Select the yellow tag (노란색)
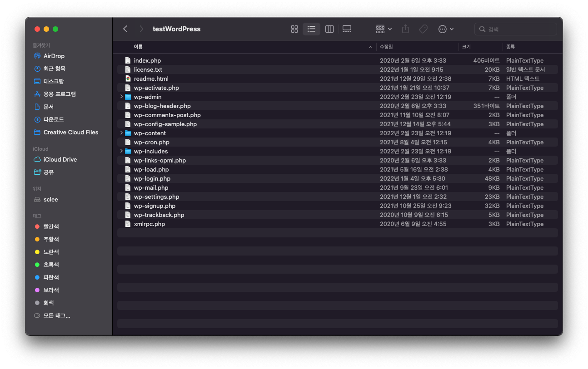Viewport: 588px width, 369px height. 51,252
